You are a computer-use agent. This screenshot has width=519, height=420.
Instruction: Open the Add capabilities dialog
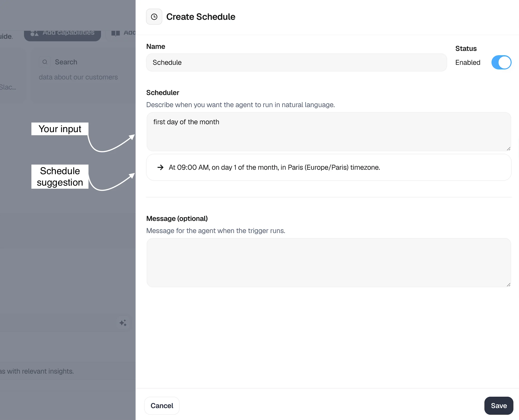coord(63,33)
